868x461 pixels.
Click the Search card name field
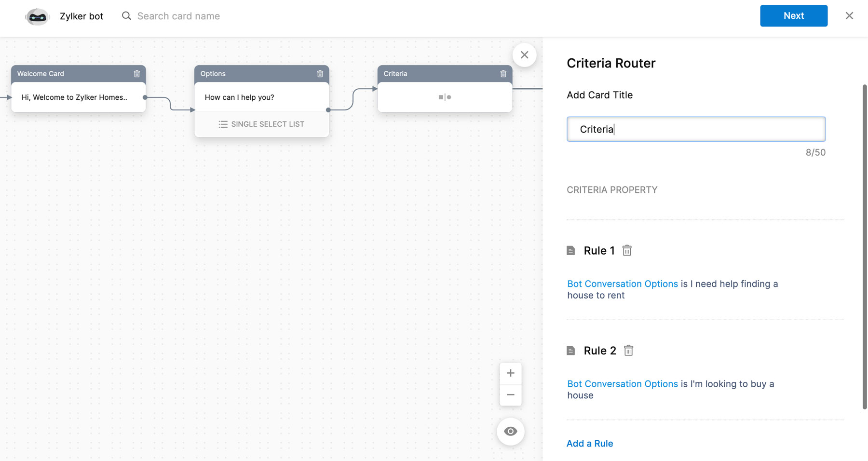(178, 16)
